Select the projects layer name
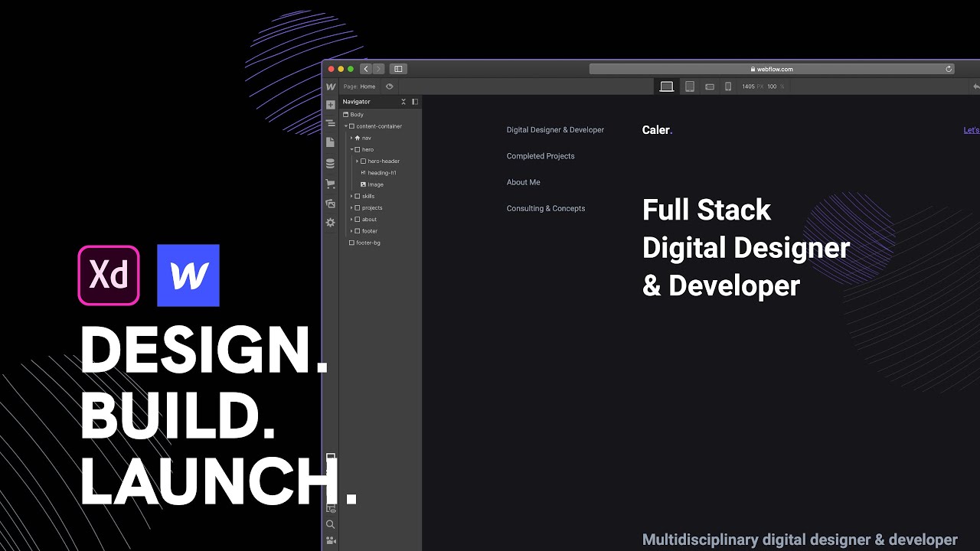980x551 pixels. click(x=372, y=208)
